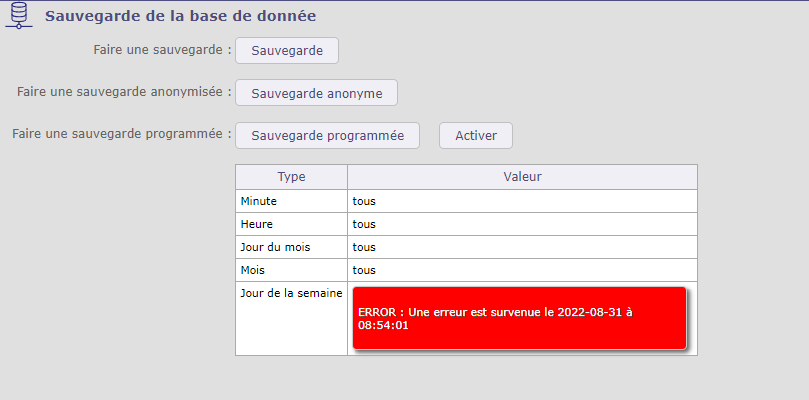
Task: Enable scheduled backup with Activer
Action: [475, 135]
